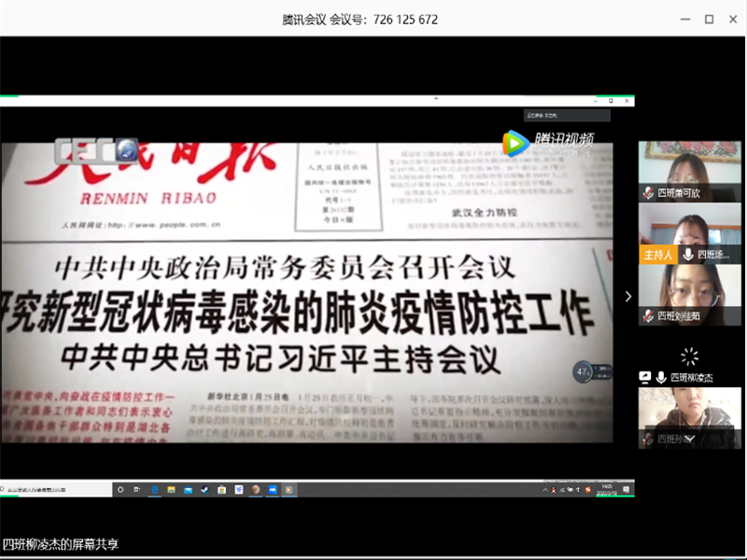
Task: Click the speaking indicator bar above the video
Action: click(567, 115)
